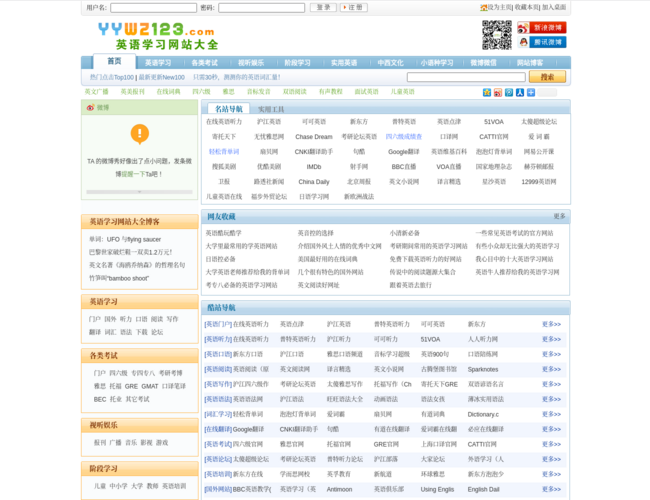Click the Tencent Weibo share icon

coord(509,92)
